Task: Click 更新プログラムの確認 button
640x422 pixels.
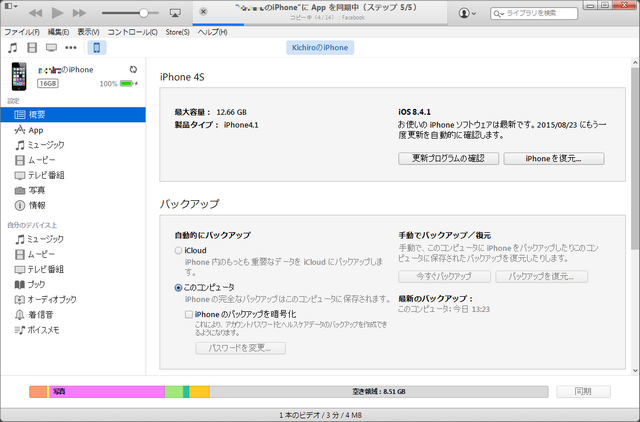Action: pos(448,158)
